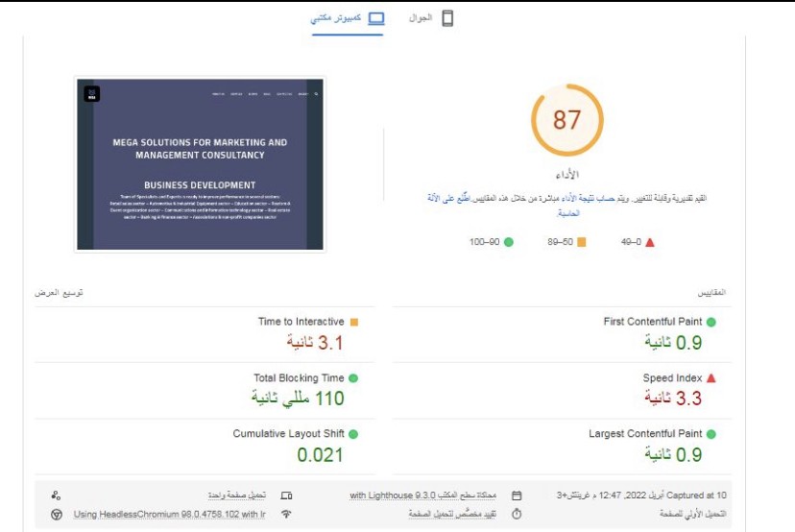This screenshot has height=532, width=795.
Task: Click the green dot beside Cumulative Layout Shift
Action: (353, 434)
